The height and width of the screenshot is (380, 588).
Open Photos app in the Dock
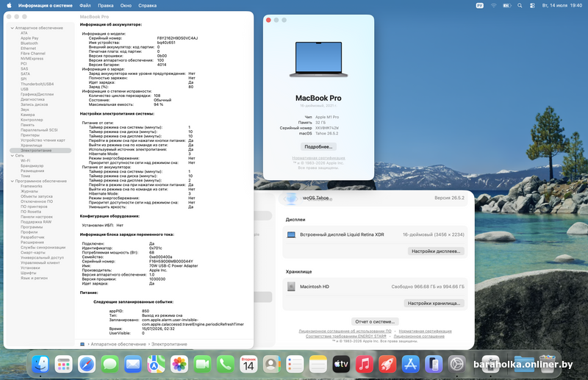click(x=179, y=364)
